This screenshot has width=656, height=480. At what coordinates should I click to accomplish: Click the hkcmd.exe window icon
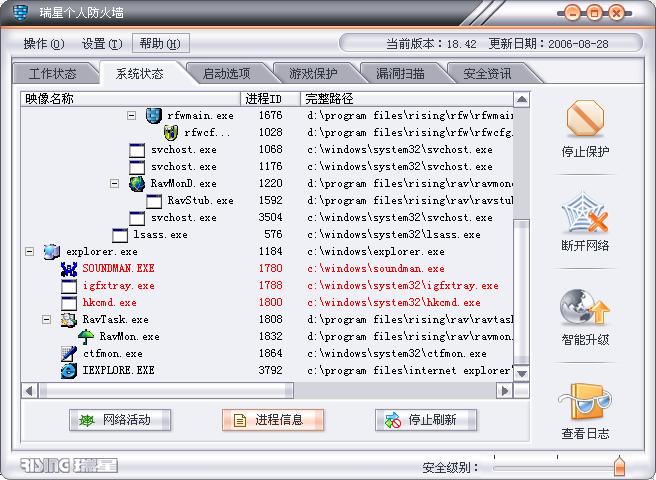69,303
